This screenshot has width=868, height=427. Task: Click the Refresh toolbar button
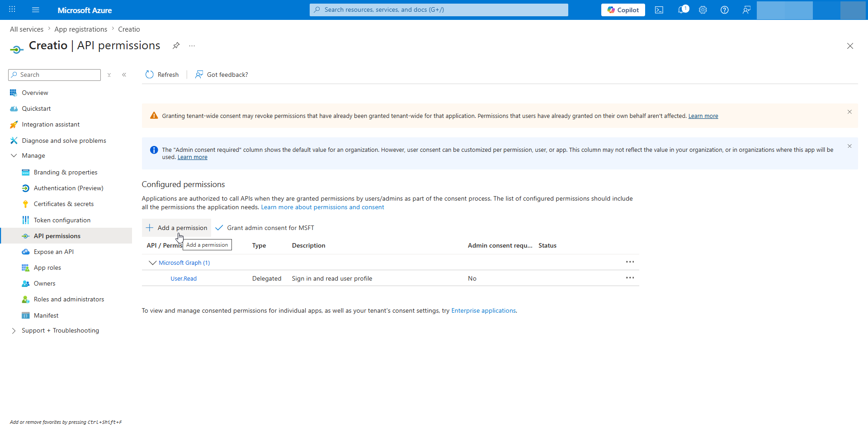coord(162,75)
